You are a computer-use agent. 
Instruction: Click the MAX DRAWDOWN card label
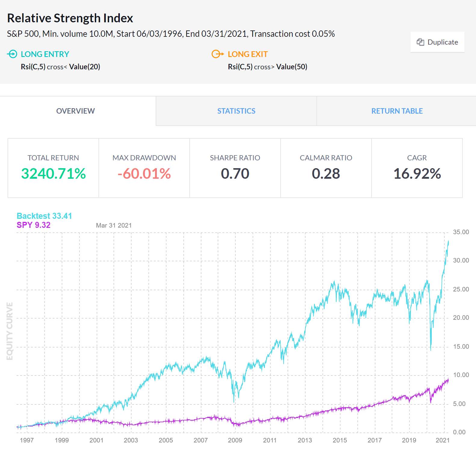[144, 158]
